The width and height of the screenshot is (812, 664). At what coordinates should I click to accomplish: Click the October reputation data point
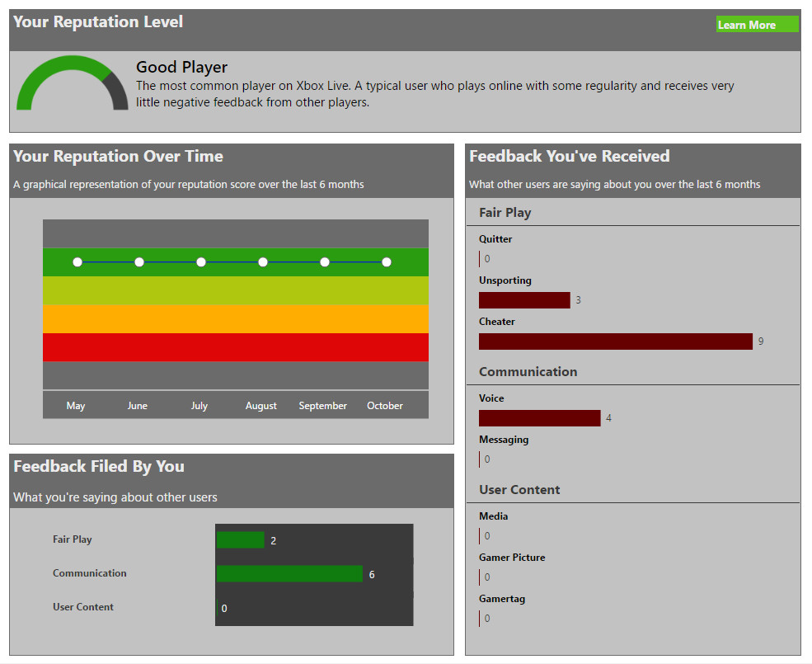[x=387, y=262]
